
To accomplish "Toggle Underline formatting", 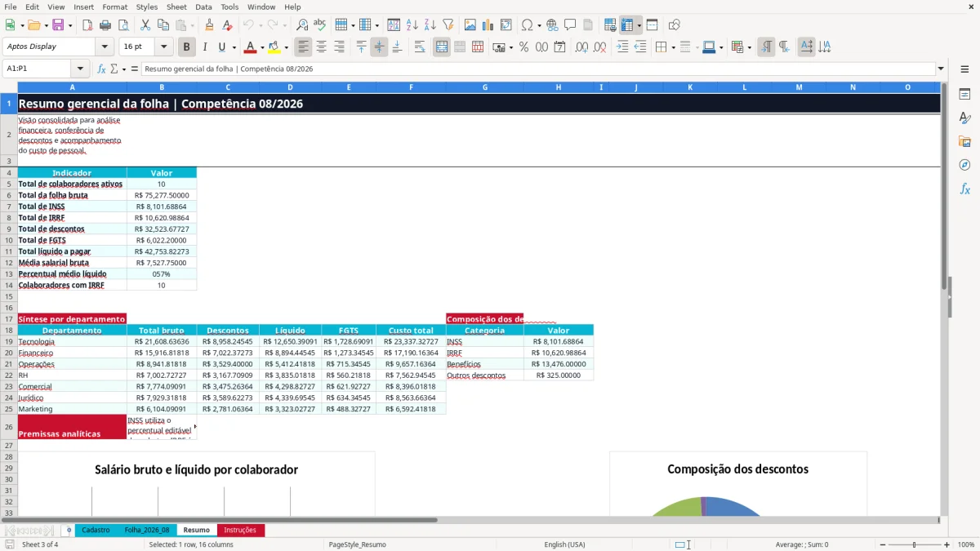I will (221, 47).
